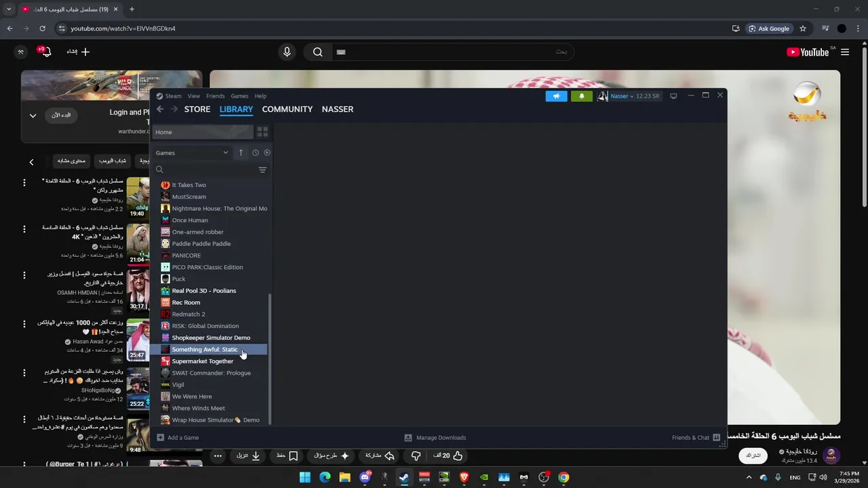The image size is (868, 488).
Task: Open Steam library collections grid view icon
Action: 262,131
